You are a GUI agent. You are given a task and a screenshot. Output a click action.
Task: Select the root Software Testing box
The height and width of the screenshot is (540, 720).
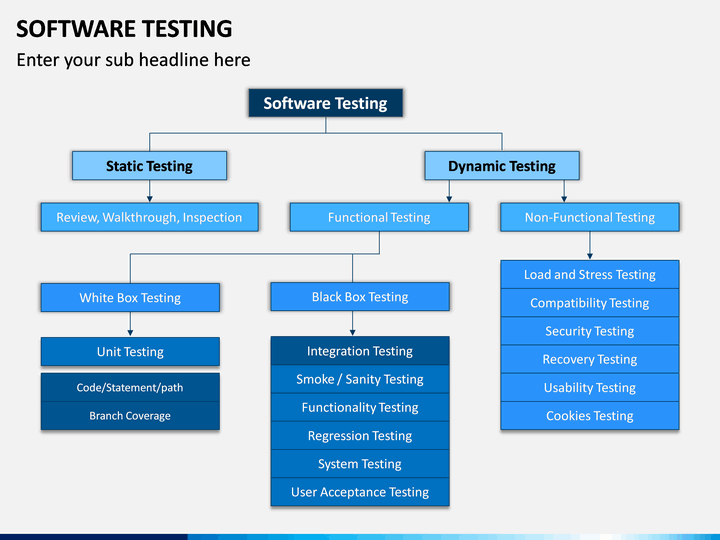(326, 103)
